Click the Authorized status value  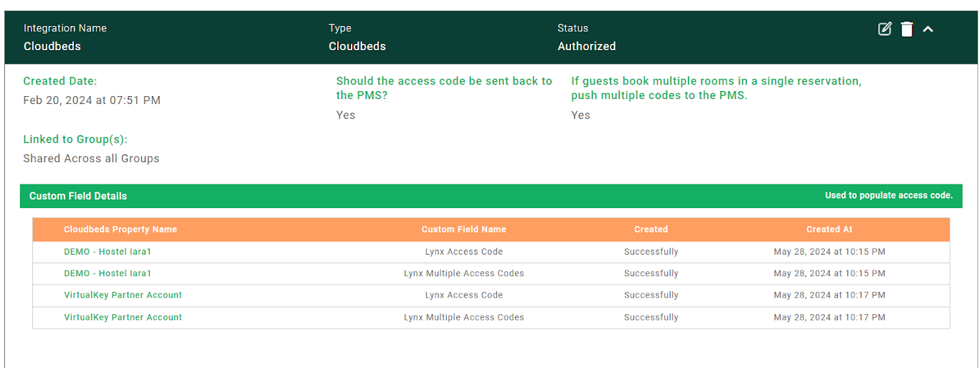[x=586, y=46]
